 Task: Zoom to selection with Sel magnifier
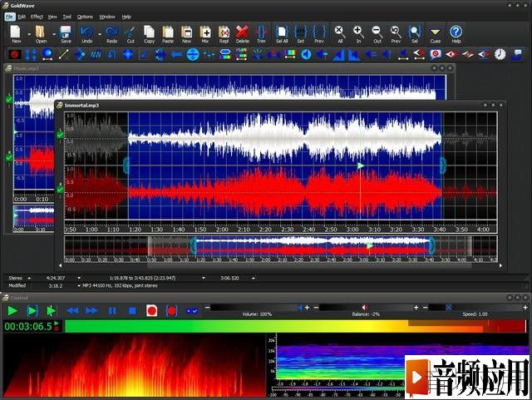click(415, 34)
